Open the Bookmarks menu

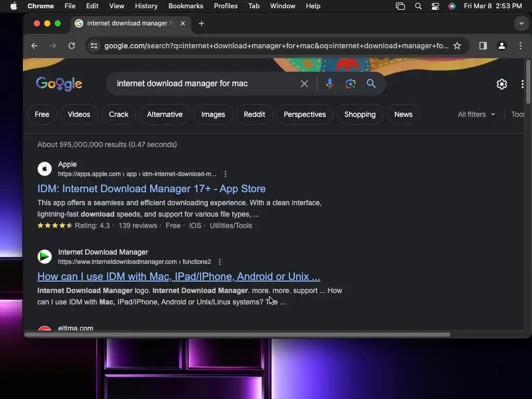click(x=185, y=6)
